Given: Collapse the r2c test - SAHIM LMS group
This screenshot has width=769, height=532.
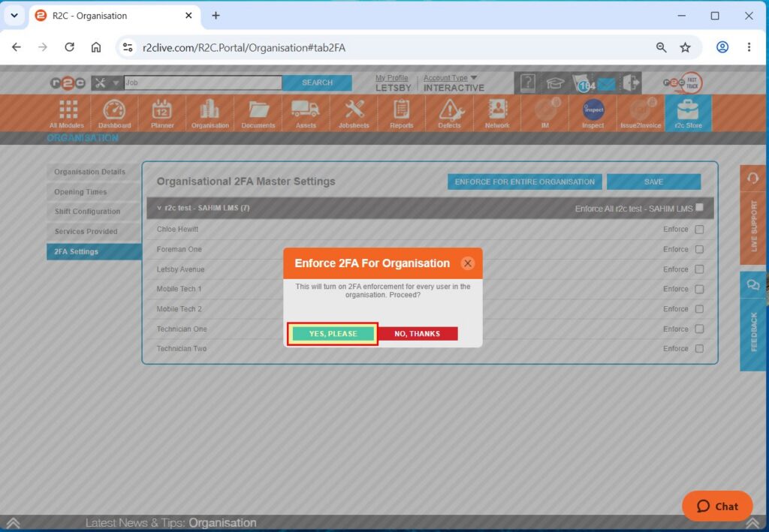Looking at the screenshot, I should coord(159,208).
